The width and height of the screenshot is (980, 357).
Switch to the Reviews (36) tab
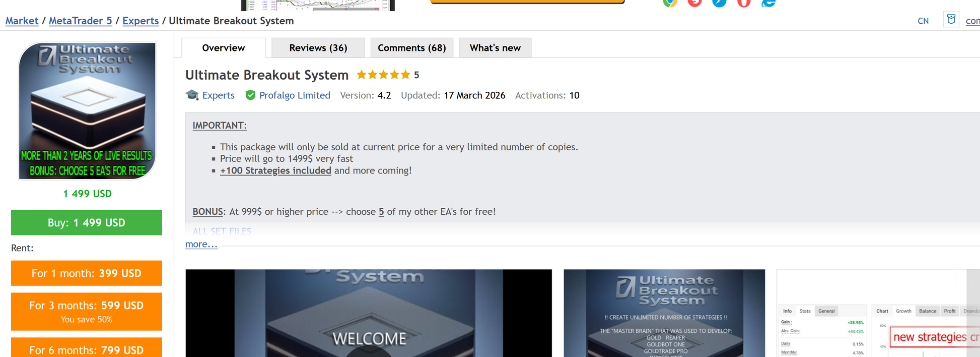[318, 48]
